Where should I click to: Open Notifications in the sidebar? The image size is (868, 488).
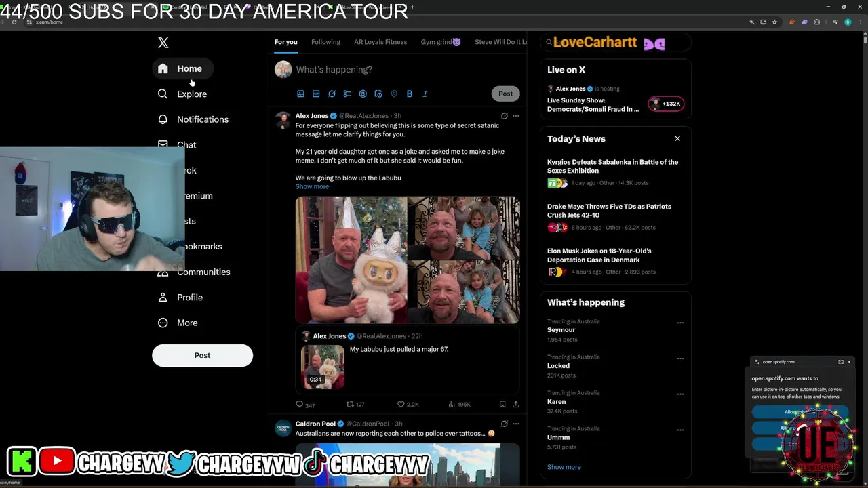point(193,119)
